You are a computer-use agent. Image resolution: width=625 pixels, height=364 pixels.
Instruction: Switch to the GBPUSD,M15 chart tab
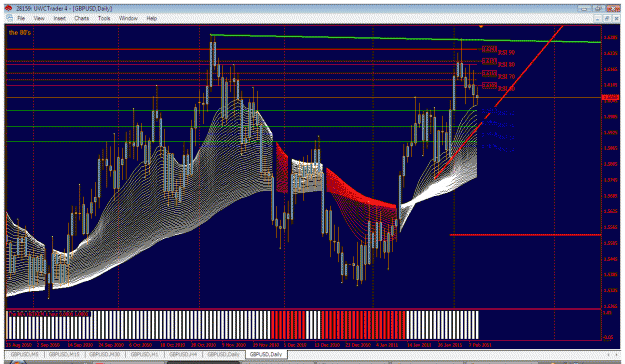pyautogui.click(x=64, y=354)
